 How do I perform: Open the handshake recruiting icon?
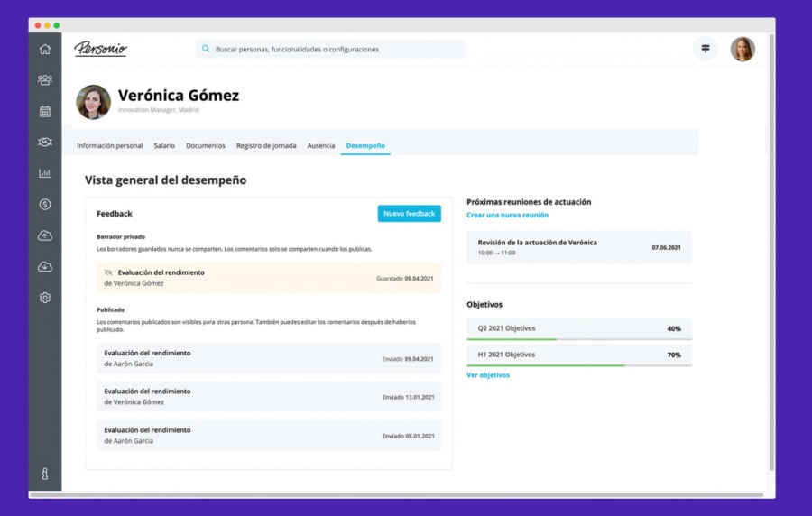click(45, 142)
